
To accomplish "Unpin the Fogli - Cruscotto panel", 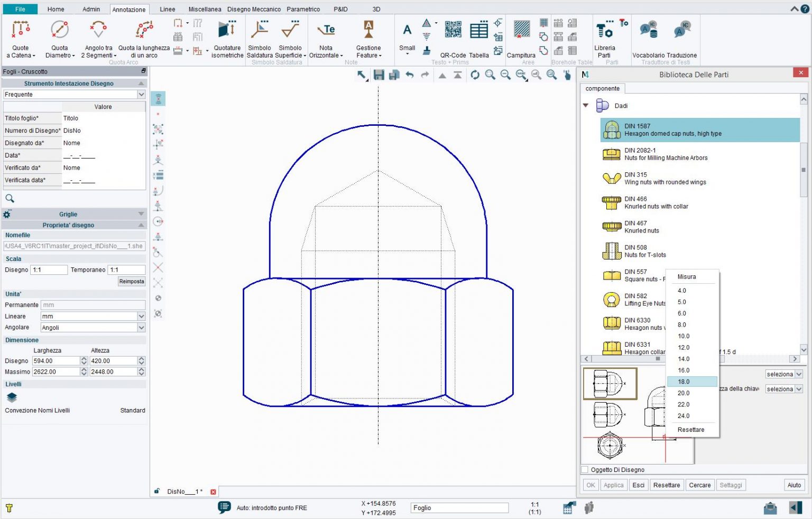I will [143, 71].
